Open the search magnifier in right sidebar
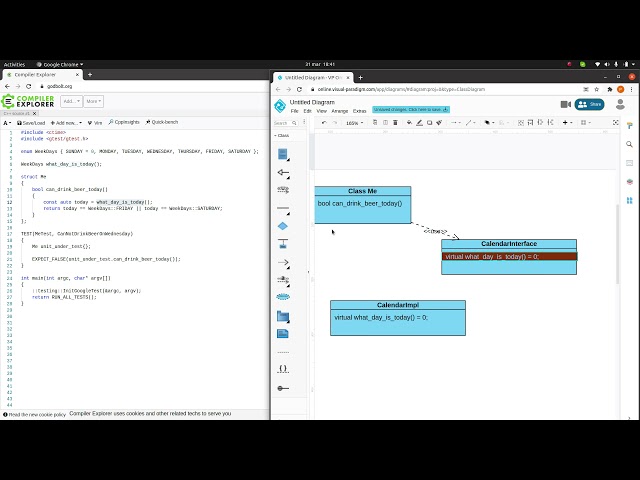640x480 pixels. click(x=629, y=144)
